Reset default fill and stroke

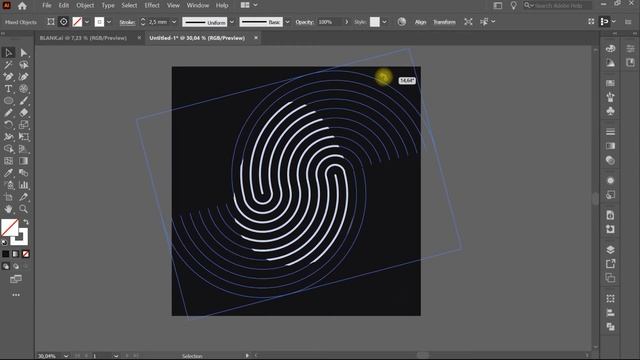pos(4,242)
